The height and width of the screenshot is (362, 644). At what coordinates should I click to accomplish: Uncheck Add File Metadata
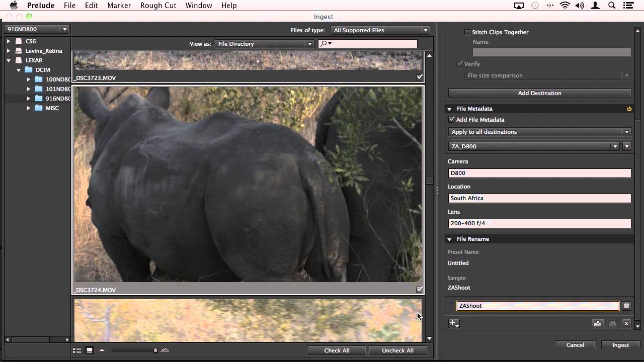(x=452, y=120)
